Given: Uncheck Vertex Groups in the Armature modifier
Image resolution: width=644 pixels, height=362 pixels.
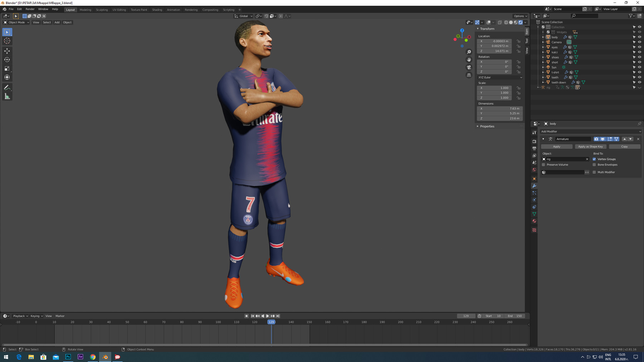Looking at the screenshot, I should point(594,159).
